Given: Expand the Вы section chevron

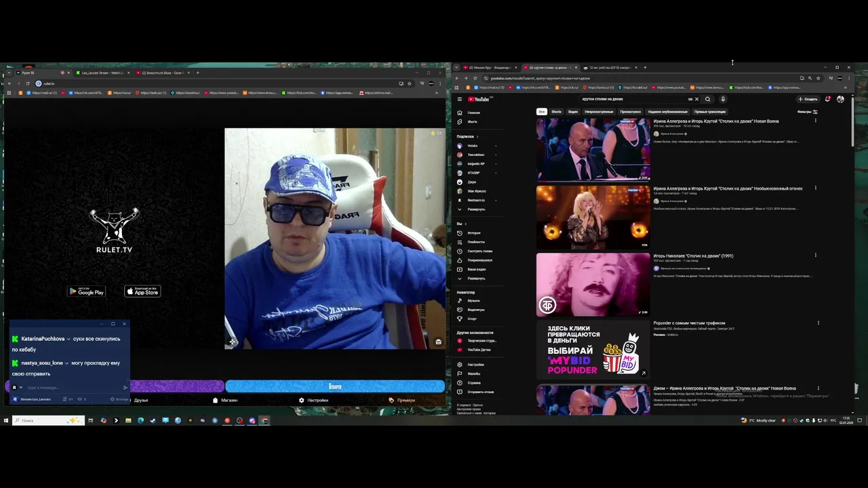Looking at the screenshot, I should click(x=465, y=224).
